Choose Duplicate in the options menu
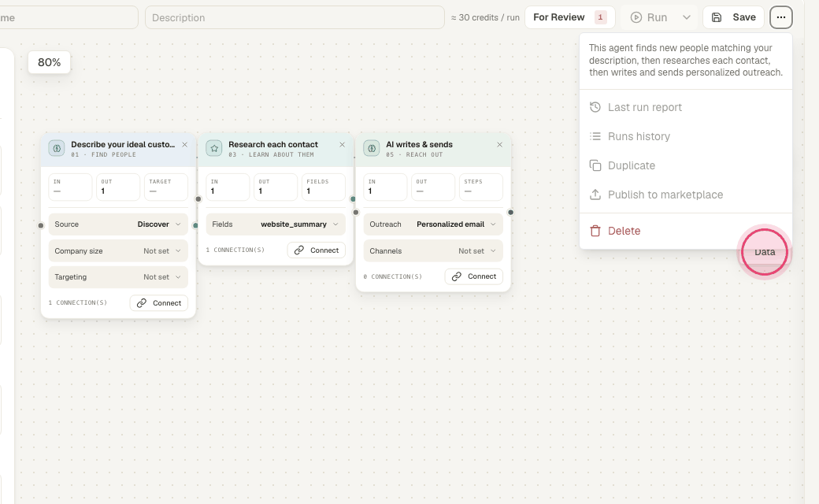819x504 pixels. 686,165
